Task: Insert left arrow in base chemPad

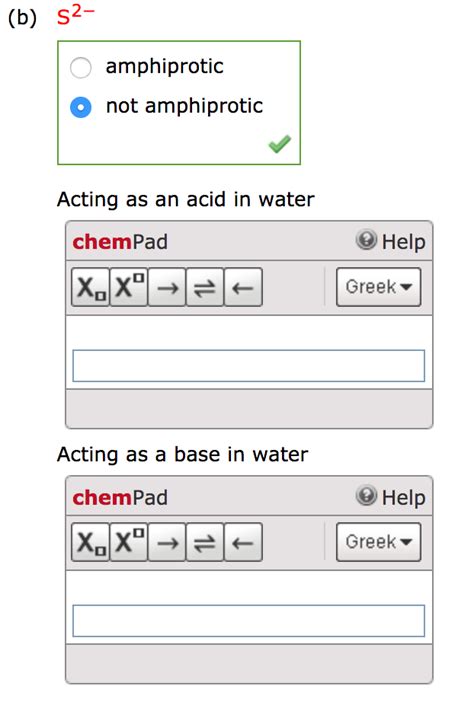Action: tap(243, 542)
